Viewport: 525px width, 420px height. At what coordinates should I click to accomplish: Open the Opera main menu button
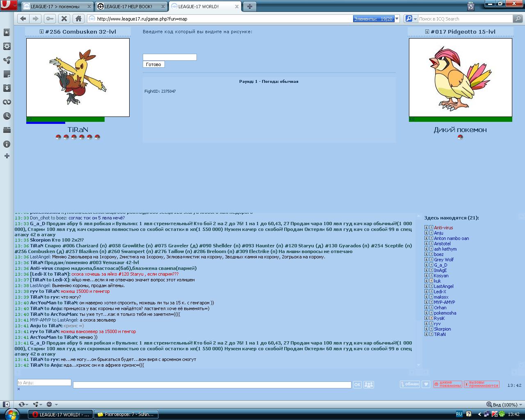pyautogui.click(x=8, y=6)
